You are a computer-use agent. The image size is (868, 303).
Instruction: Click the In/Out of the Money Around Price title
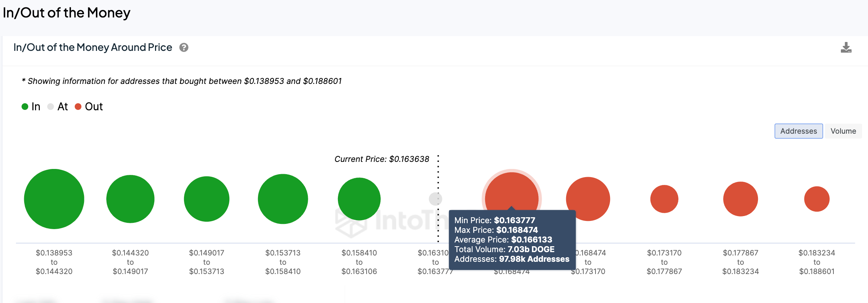[93, 48]
